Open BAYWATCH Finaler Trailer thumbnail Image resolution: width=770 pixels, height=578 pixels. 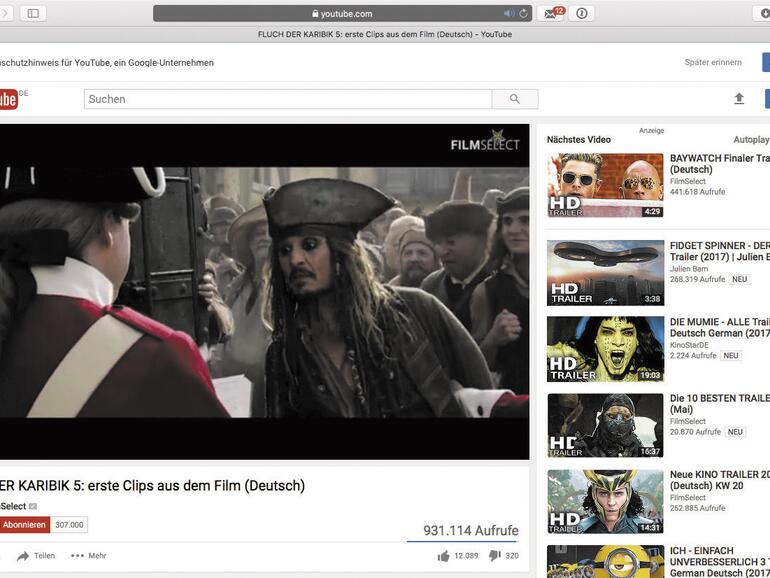[605, 185]
